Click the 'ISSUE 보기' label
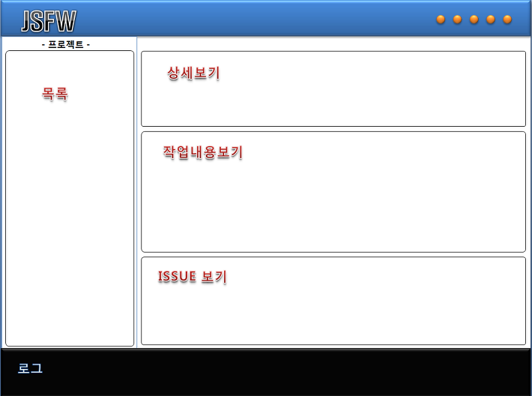532x396 pixels. tap(192, 277)
